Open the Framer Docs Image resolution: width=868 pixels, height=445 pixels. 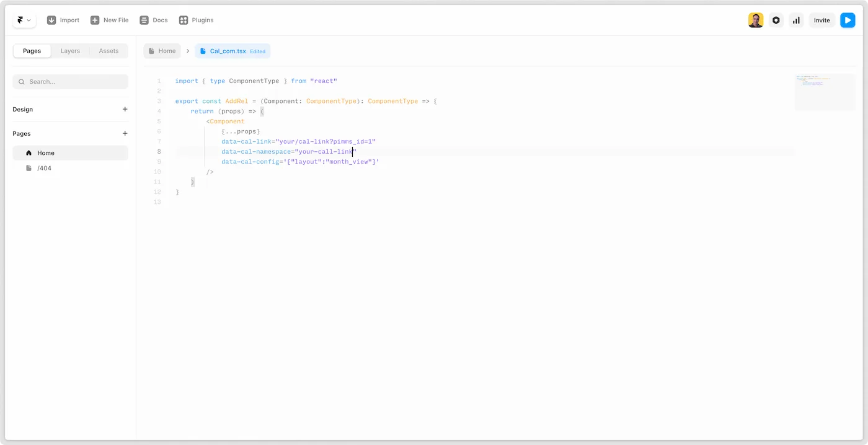coord(153,19)
